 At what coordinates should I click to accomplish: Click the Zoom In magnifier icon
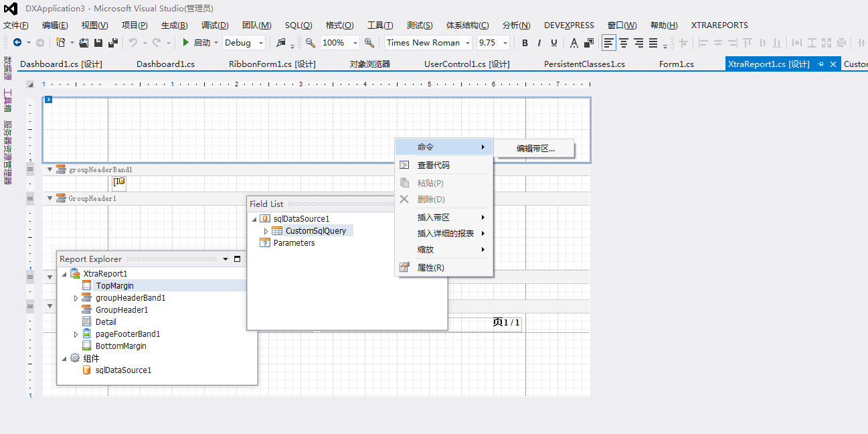pos(369,42)
